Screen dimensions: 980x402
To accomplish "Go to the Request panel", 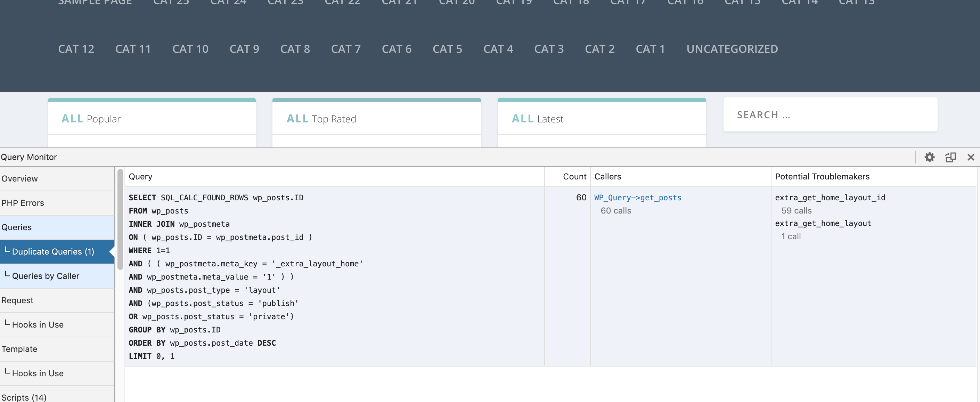I will point(17,300).
